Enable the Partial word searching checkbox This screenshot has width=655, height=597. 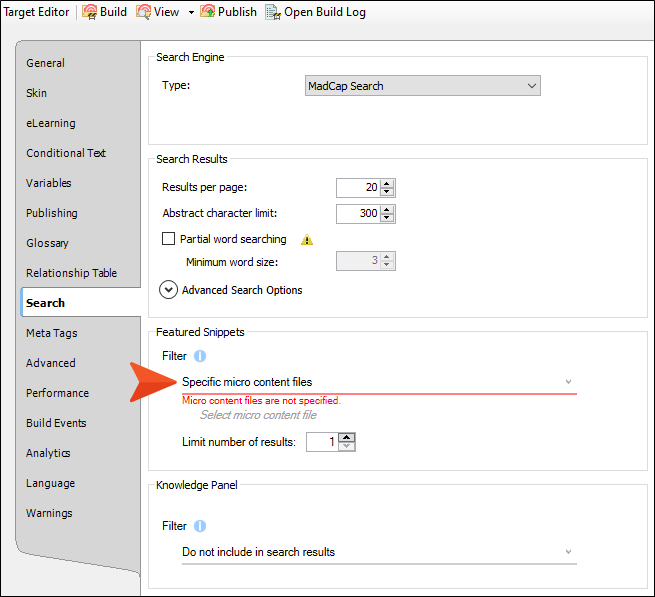click(169, 240)
